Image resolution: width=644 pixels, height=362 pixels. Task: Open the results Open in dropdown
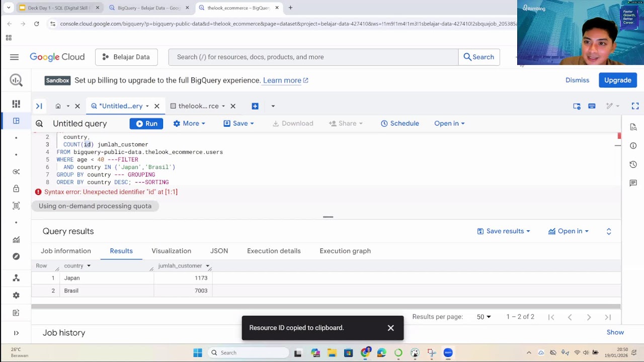tap(569, 231)
